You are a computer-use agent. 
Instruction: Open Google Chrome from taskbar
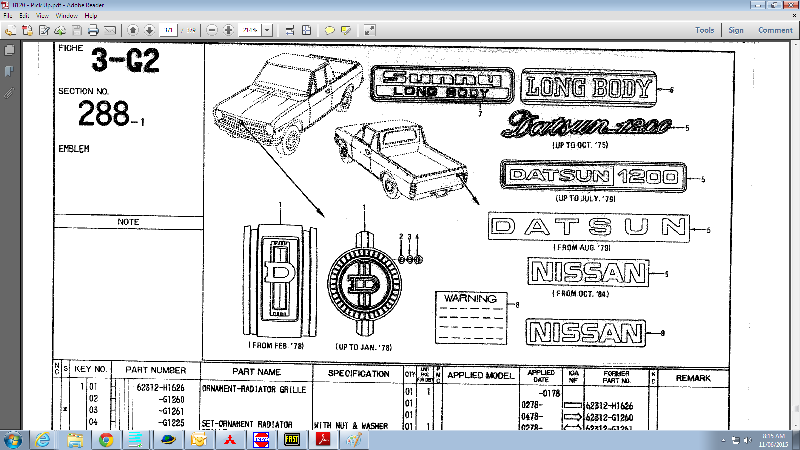pos(106,440)
